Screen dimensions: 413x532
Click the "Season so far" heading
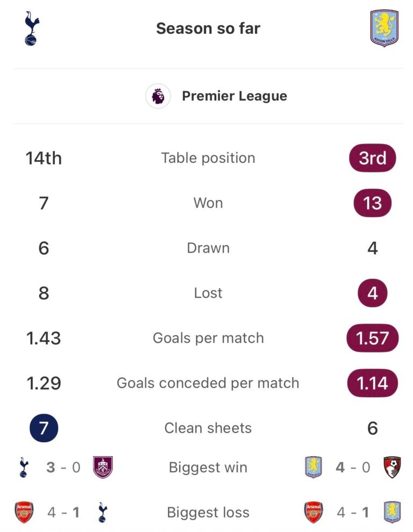[208, 28]
